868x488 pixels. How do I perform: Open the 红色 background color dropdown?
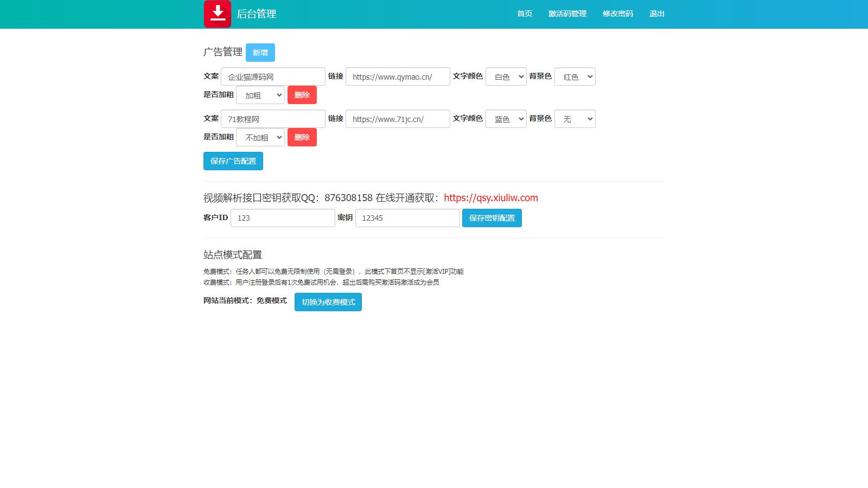pyautogui.click(x=575, y=76)
